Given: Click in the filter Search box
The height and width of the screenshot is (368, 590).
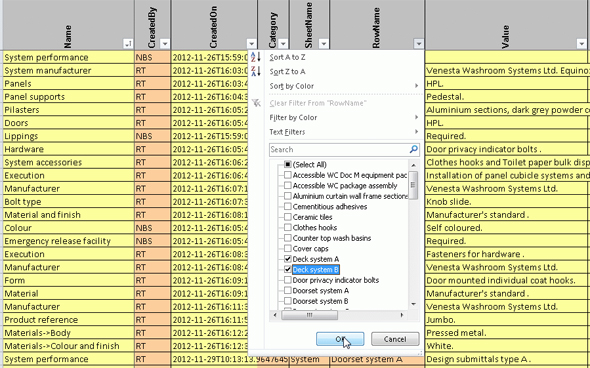Looking at the screenshot, I should 339,149.
